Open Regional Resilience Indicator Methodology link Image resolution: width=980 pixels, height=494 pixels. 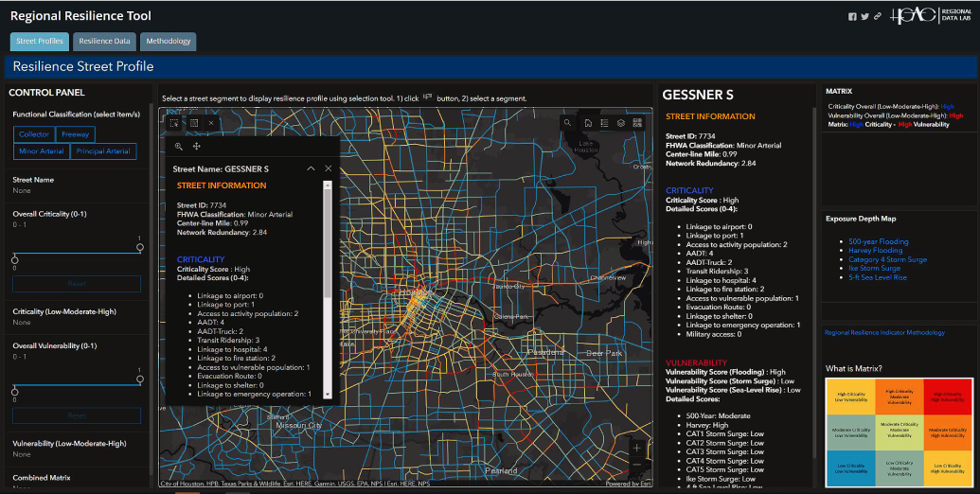[884, 333]
